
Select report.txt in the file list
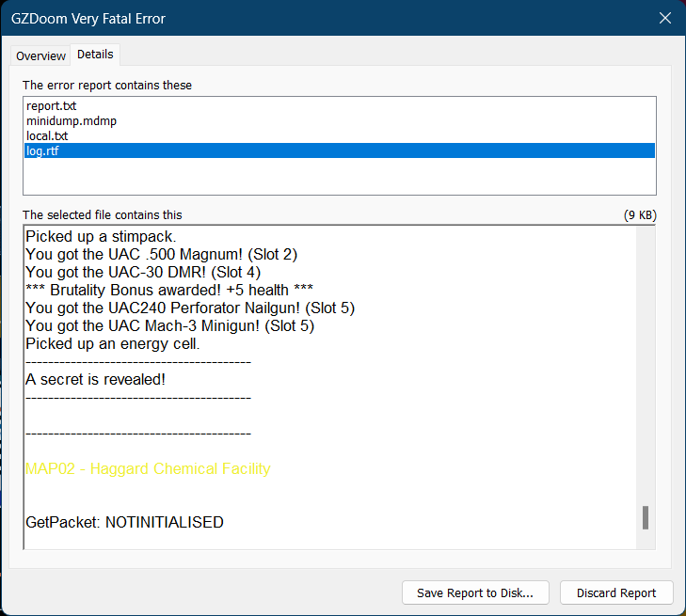[52, 106]
